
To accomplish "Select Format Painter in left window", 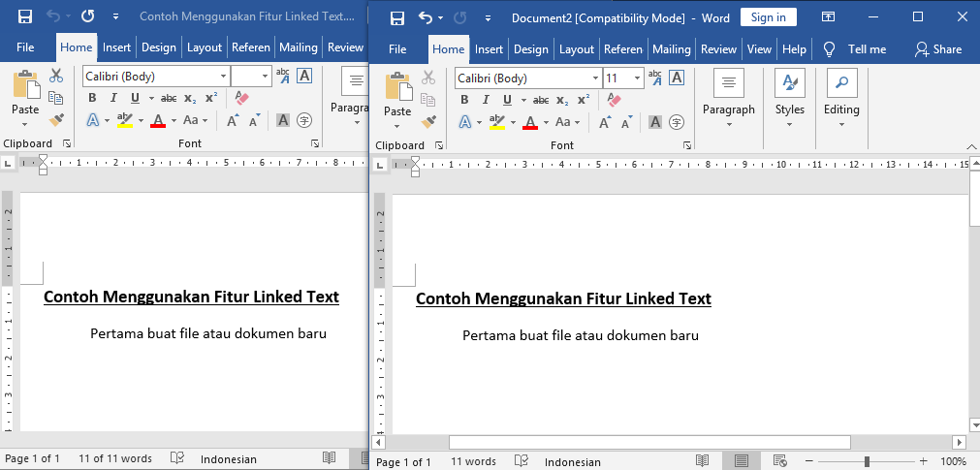I will pyautogui.click(x=56, y=119).
